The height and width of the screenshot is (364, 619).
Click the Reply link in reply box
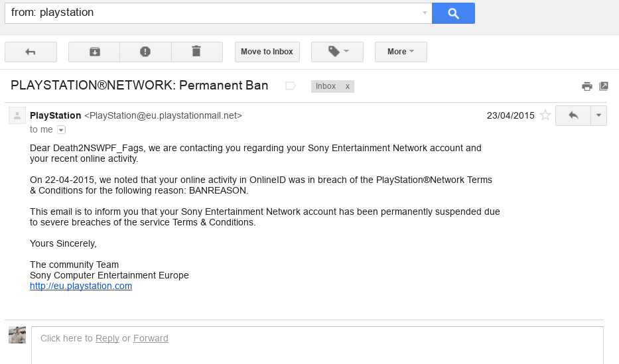107,338
